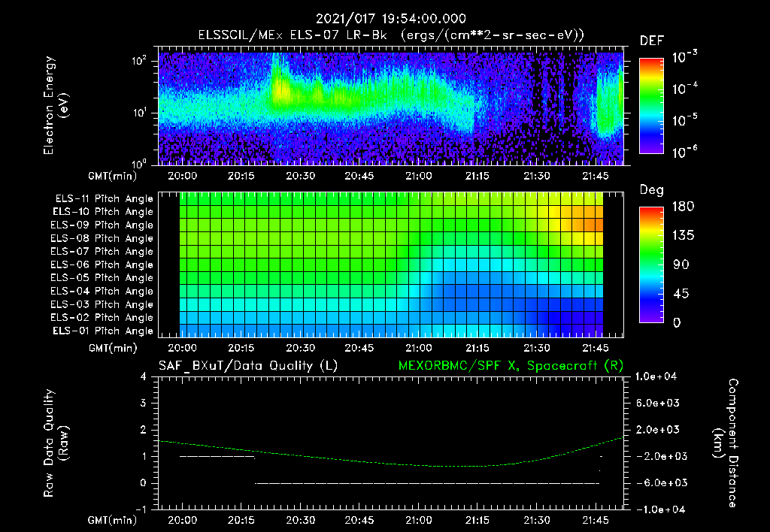This screenshot has height=532, width=770.
Task: Select the timestamp title 2021/017 19:54:00.000
Action: [391, 19]
